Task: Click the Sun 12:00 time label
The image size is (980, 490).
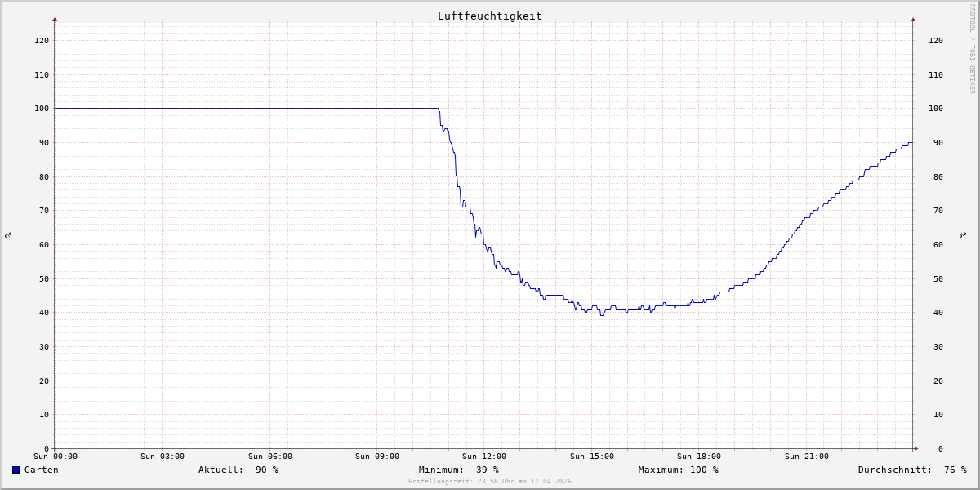Action: [x=483, y=457]
